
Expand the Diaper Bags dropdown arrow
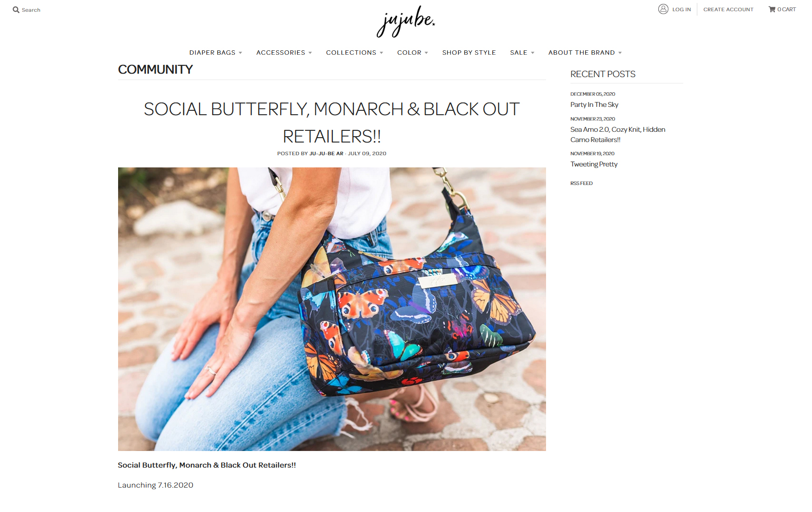point(240,53)
